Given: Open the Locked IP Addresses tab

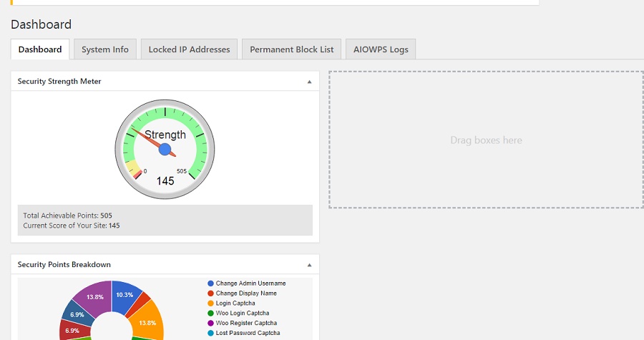Looking at the screenshot, I should pos(189,49).
